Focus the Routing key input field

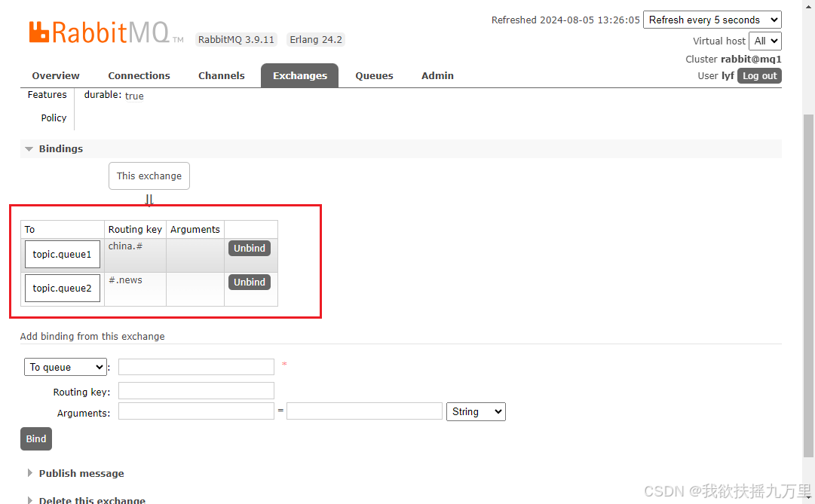(x=196, y=391)
